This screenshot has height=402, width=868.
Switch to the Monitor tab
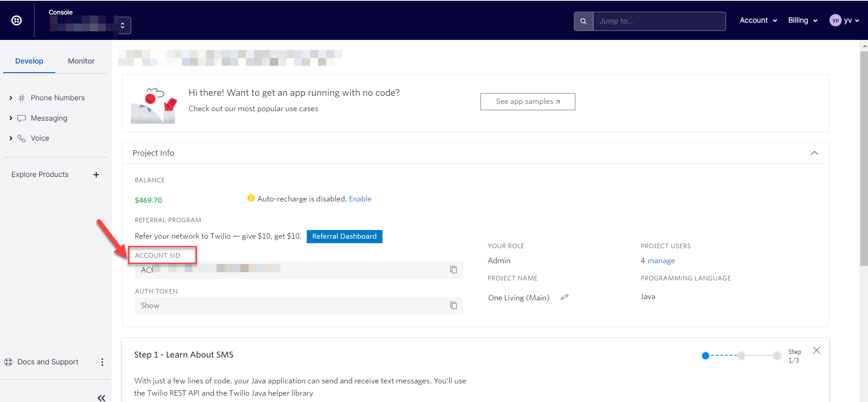pyautogui.click(x=81, y=61)
